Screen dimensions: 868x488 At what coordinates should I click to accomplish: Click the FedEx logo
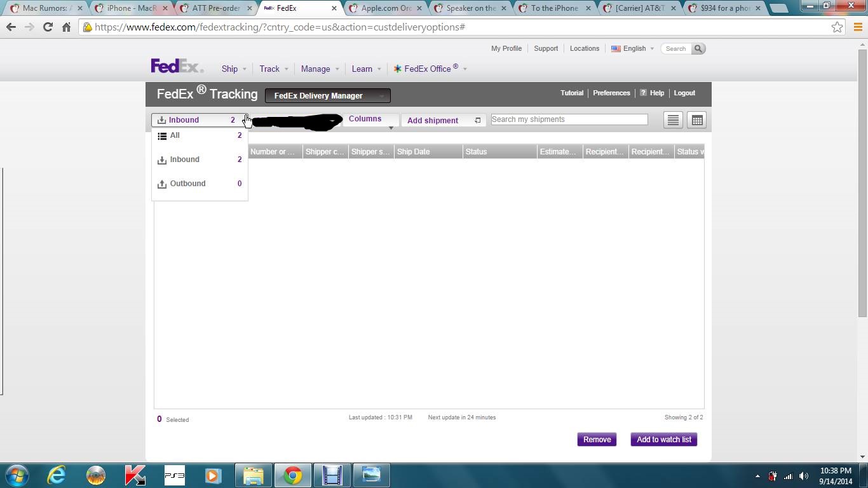[177, 66]
